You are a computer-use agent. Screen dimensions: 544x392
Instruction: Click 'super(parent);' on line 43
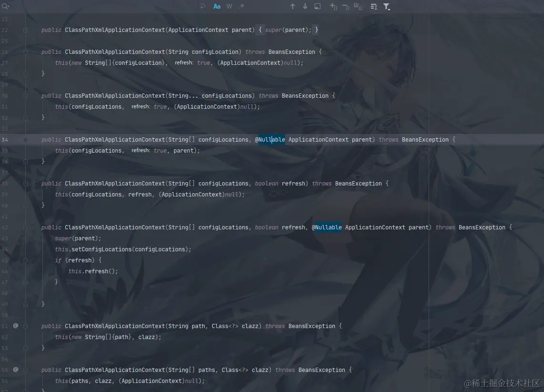coord(78,238)
